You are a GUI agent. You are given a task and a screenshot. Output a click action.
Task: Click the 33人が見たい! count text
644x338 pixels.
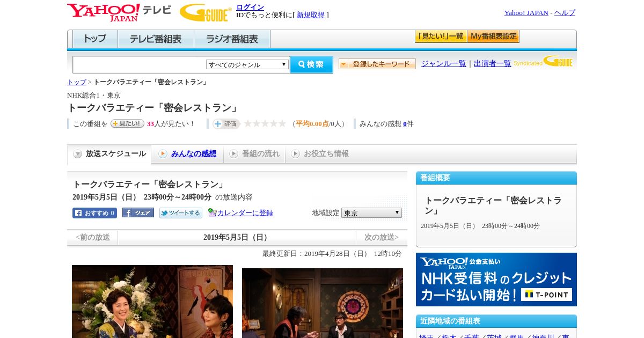pyautogui.click(x=171, y=124)
